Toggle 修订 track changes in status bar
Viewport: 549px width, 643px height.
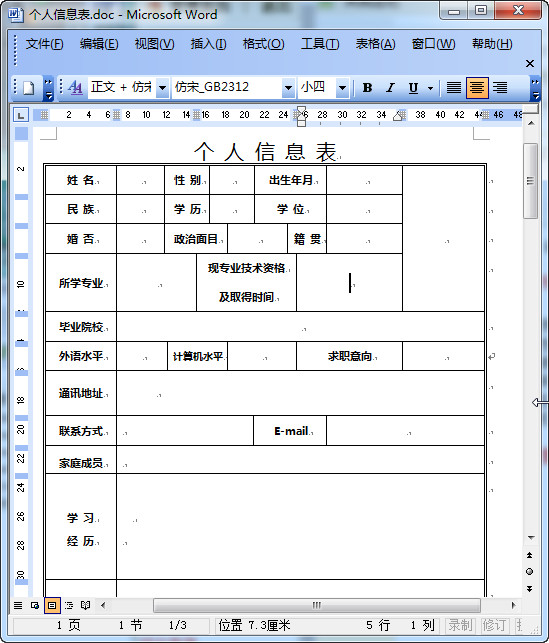pos(494,625)
